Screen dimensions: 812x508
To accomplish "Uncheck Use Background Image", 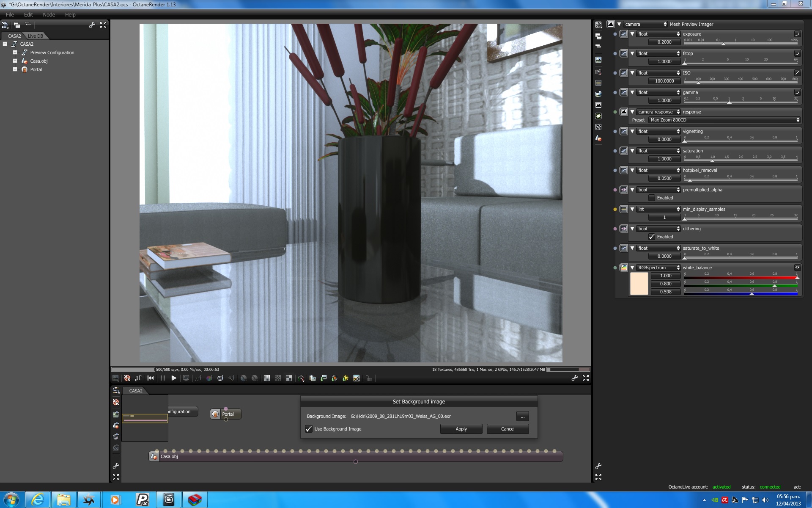I will pos(309,429).
